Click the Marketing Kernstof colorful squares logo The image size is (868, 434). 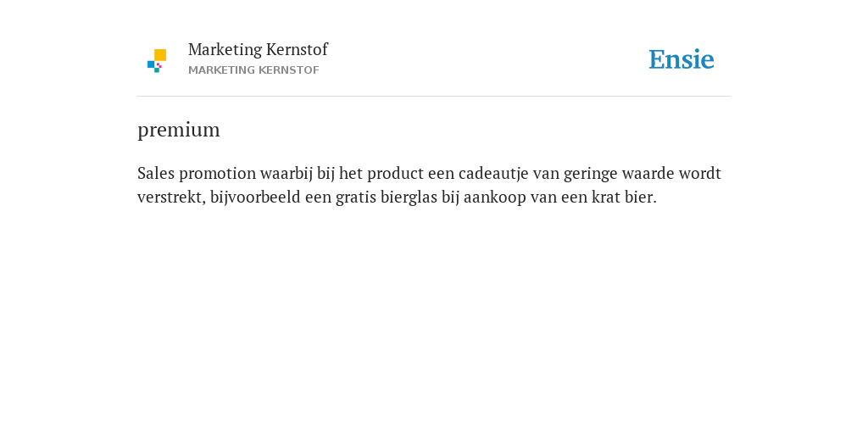[x=157, y=61]
